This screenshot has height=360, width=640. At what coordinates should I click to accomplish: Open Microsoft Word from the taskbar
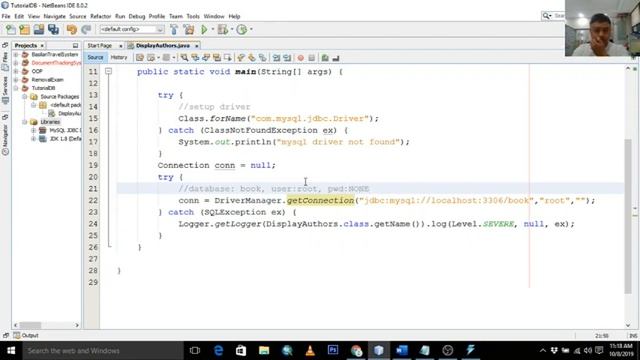pos(402,351)
